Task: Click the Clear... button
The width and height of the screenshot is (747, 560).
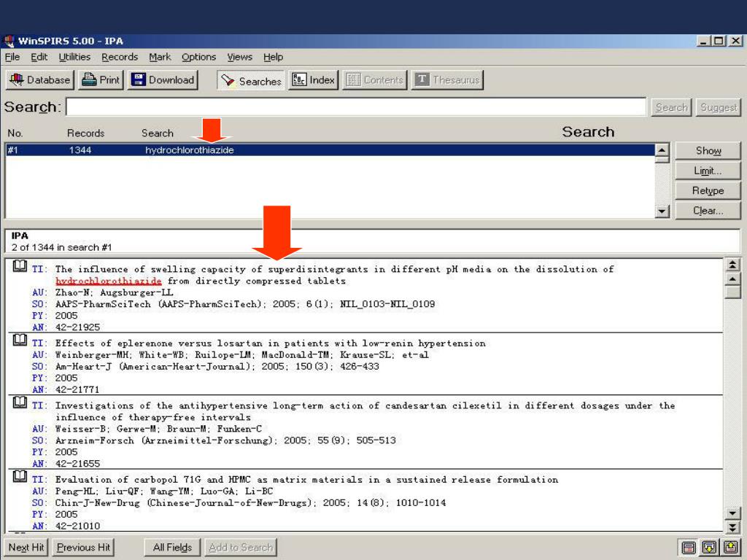Action: [708, 211]
